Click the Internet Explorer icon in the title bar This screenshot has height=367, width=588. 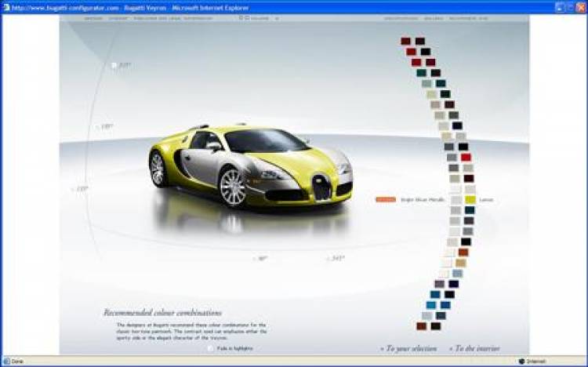(6, 7)
